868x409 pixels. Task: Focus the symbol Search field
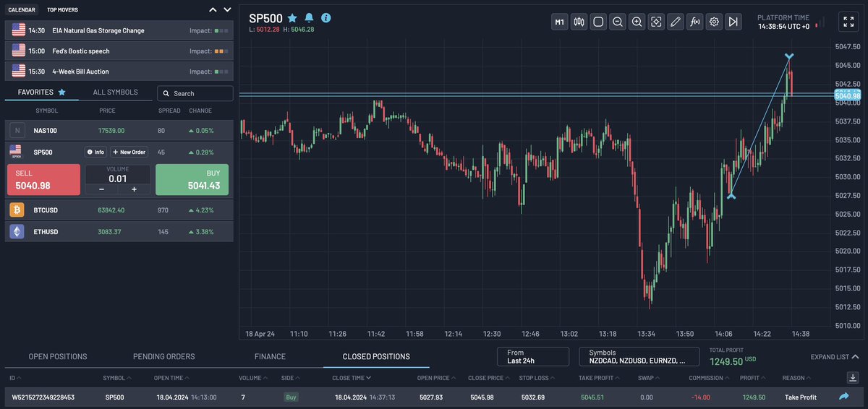[195, 93]
